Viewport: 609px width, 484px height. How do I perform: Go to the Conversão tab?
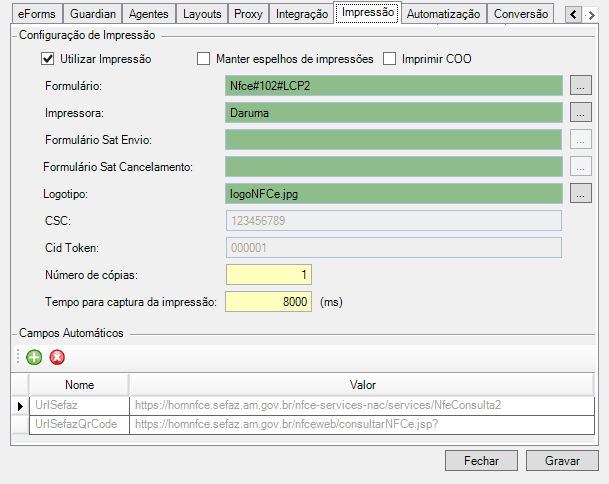[x=522, y=14]
